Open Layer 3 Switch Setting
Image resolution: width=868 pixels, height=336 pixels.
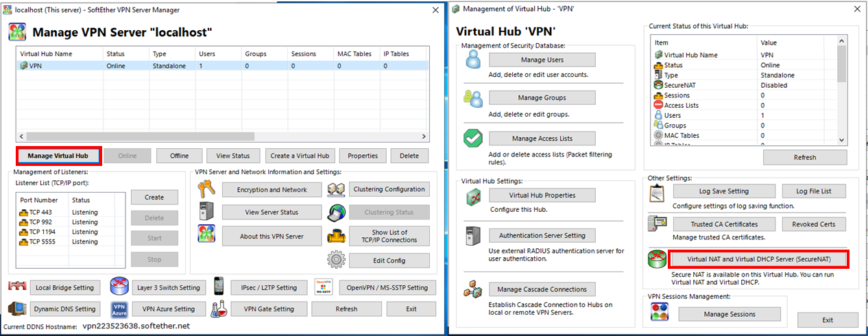point(168,288)
